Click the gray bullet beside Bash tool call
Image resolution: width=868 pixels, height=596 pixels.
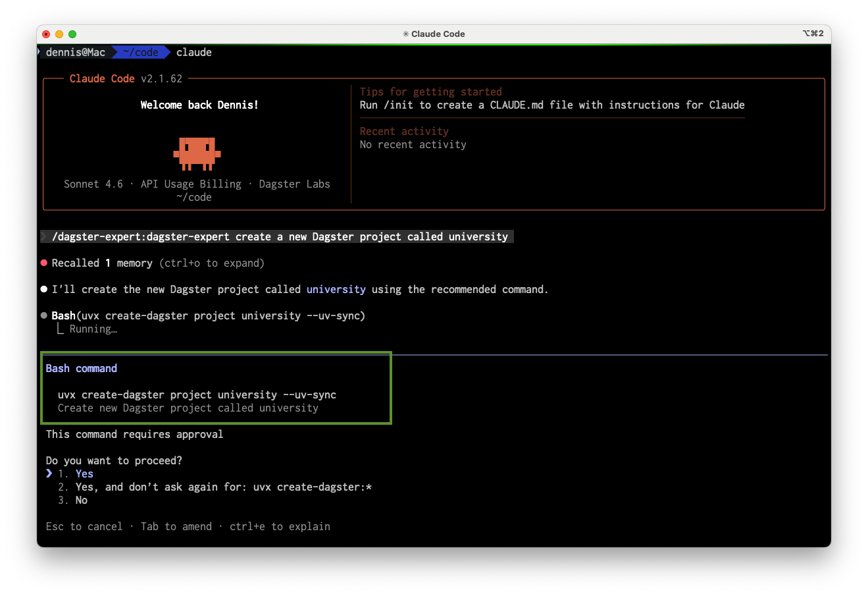tap(44, 315)
